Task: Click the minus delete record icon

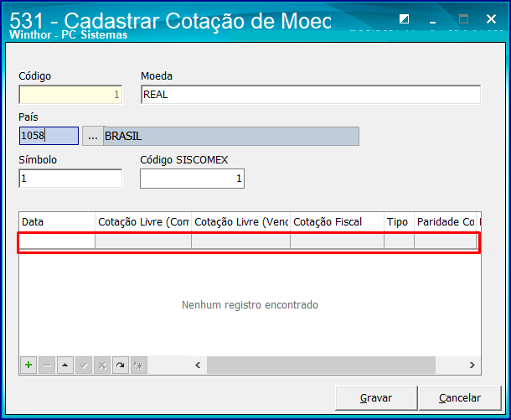Action: click(47, 365)
